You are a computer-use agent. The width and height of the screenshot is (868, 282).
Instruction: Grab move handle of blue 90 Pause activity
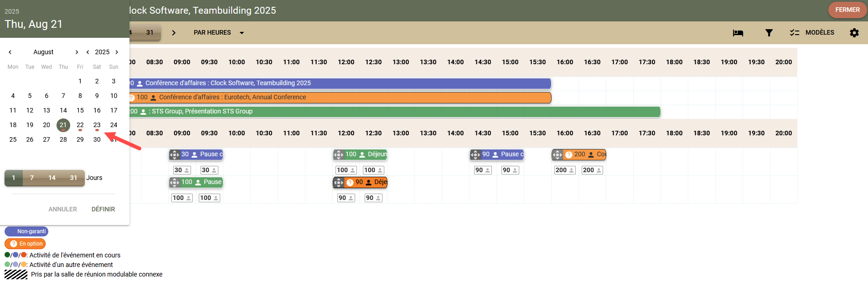point(475,155)
